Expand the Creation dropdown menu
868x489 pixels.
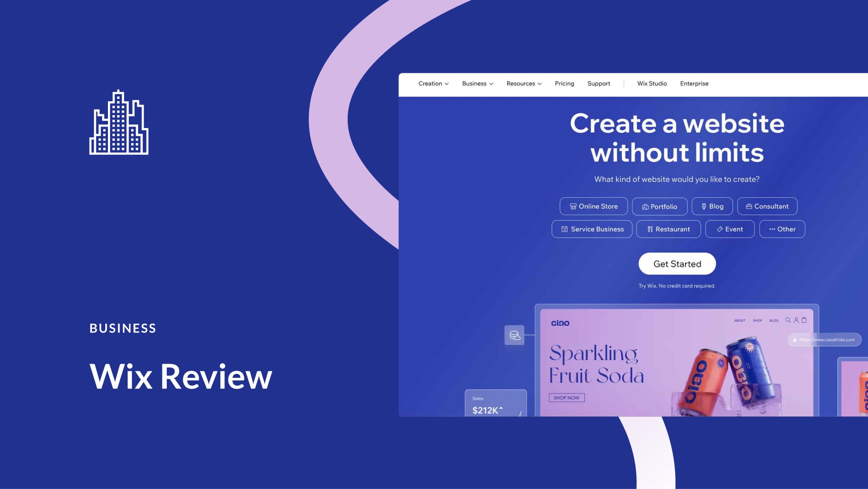(433, 83)
